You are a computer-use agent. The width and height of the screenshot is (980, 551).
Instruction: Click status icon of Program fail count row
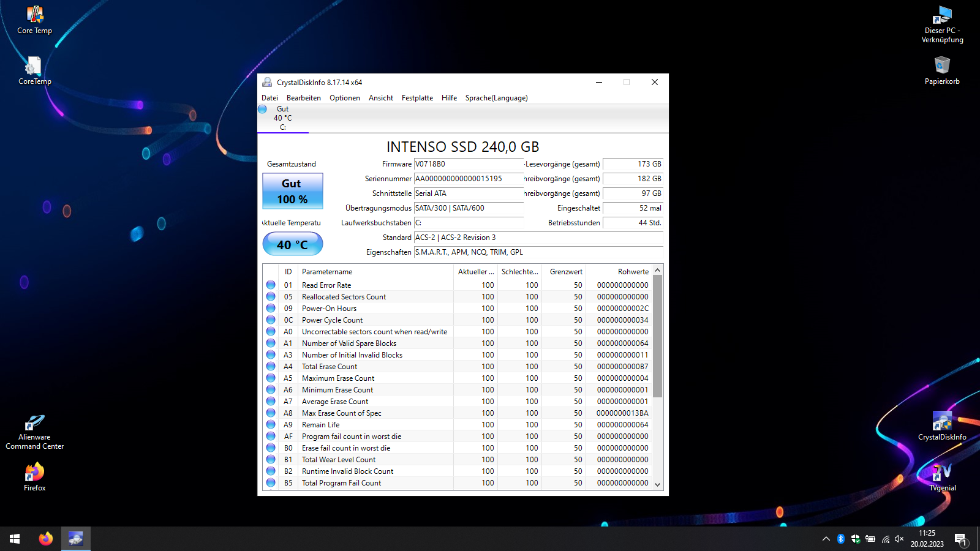pos(271,436)
